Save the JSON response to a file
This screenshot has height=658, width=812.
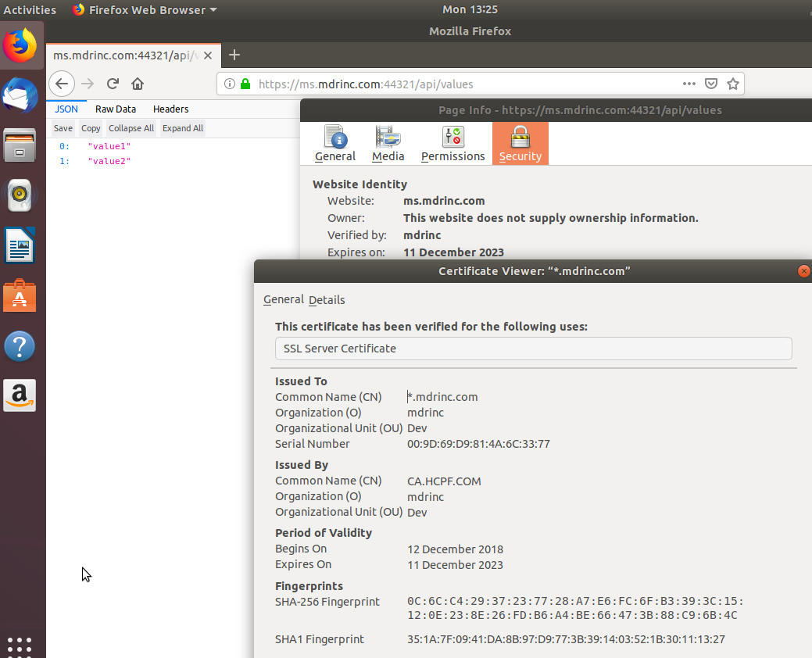click(x=63, y=127)
